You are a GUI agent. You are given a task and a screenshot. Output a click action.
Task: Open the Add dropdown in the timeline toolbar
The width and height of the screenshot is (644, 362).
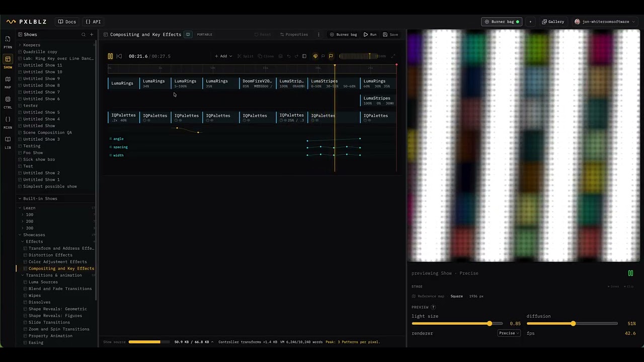[223, 56]
